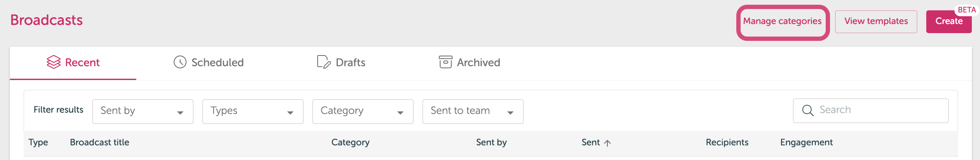980x160 pixels.
Task: Open the Sent by filter dropdown
Action: 143,111
